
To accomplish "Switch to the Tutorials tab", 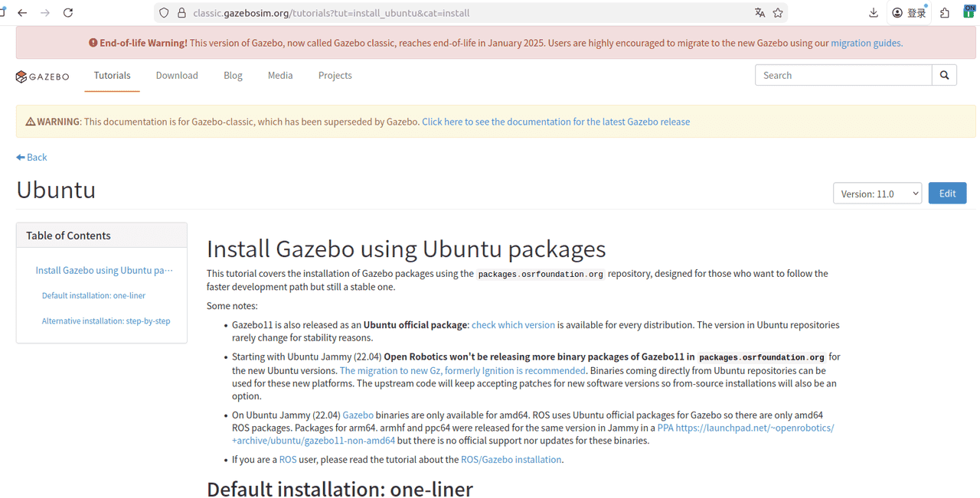I will point(112,75).
